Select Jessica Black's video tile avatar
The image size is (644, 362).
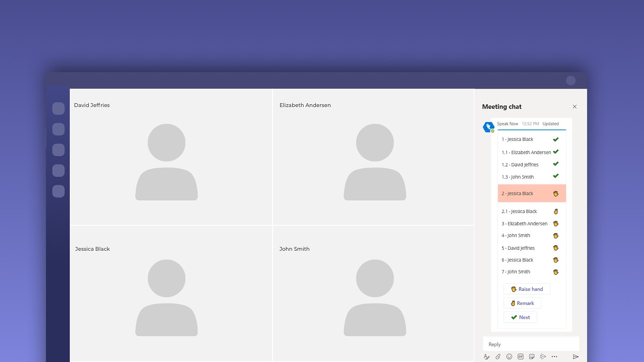coord(166,298)
